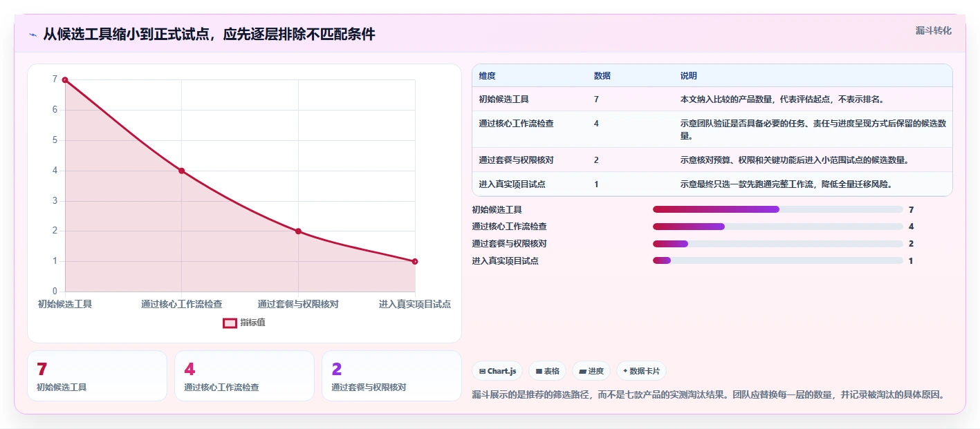Screen dimensions: 980x429
Task: Click the 进入真实项目试点 label in progress list
Action: coord(505,260)
